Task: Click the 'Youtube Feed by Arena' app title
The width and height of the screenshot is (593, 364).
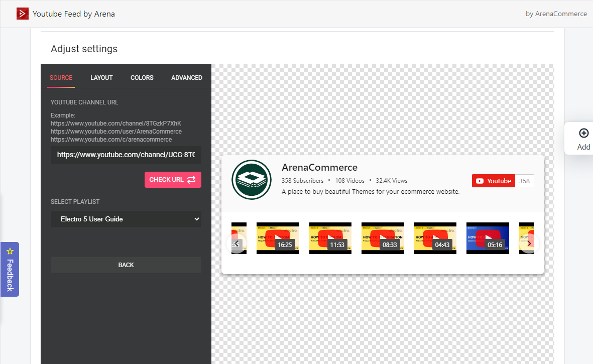Action: pyautogui.click(x=74, y=14)
